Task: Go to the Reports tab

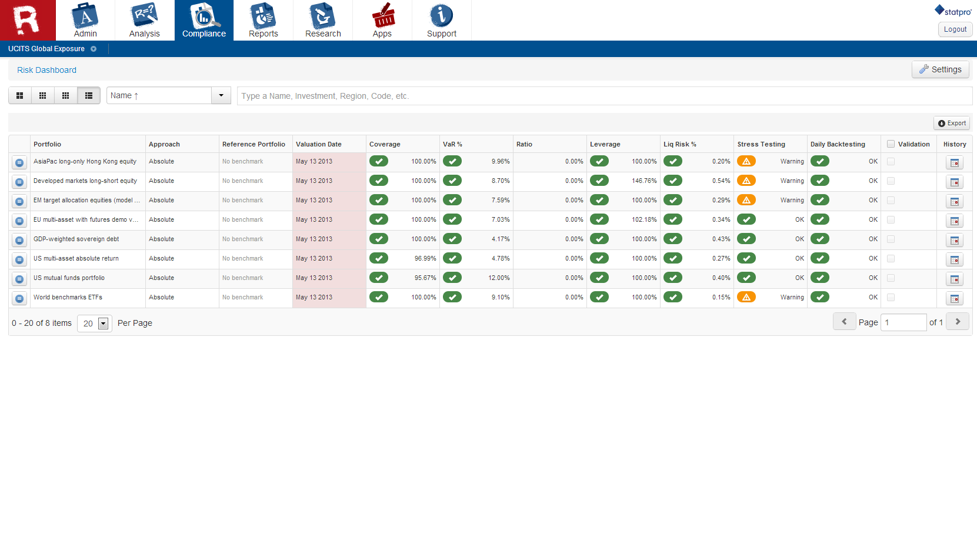Action: [x=263, y=20]
